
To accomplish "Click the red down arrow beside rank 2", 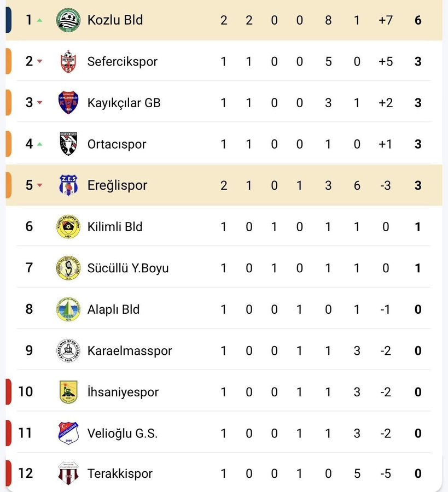I will pyautogui.click(x=39, y=61).
